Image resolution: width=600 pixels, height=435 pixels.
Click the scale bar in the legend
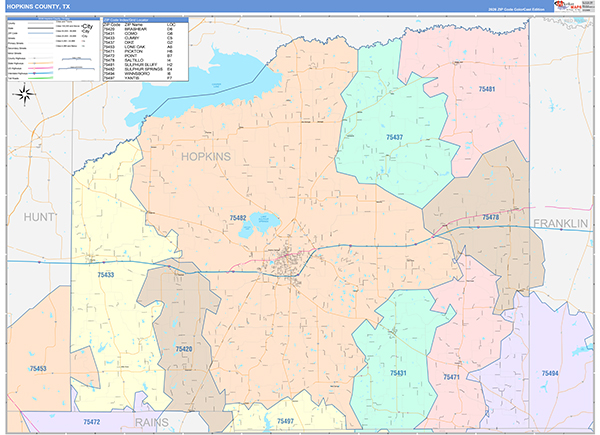point(77,61)
